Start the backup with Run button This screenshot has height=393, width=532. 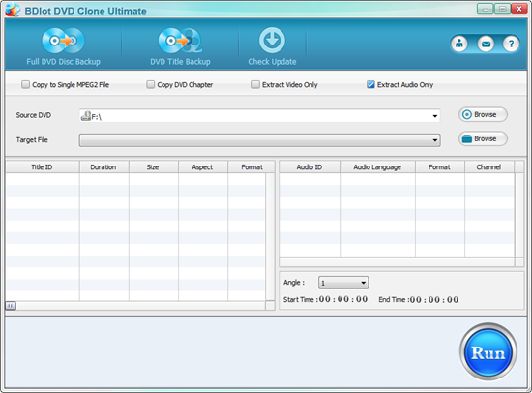[x=488, y=352]
